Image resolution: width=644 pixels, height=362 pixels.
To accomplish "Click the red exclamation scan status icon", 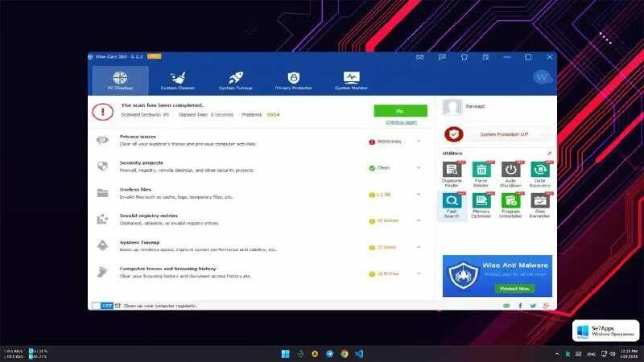I will (x=103, y=112).
